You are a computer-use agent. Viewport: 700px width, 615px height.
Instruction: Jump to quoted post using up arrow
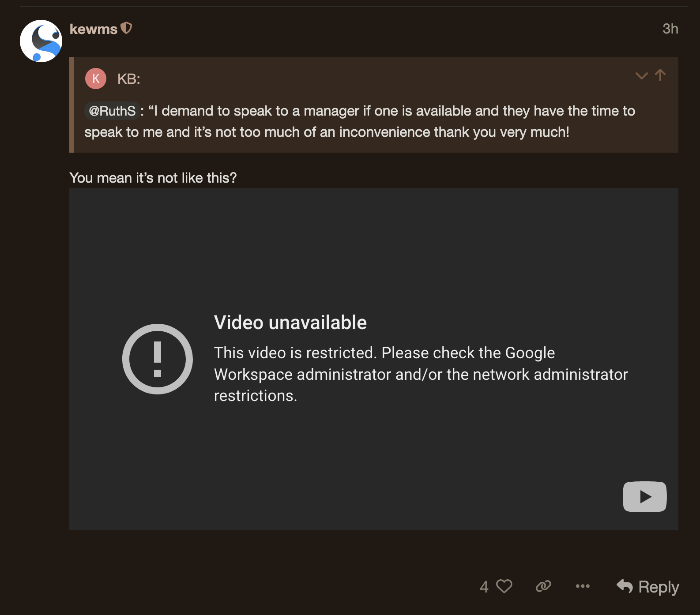(660, 75)
